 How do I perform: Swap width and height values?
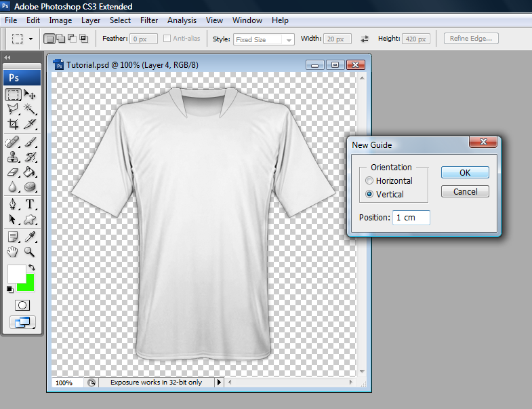tap(365, 39)
